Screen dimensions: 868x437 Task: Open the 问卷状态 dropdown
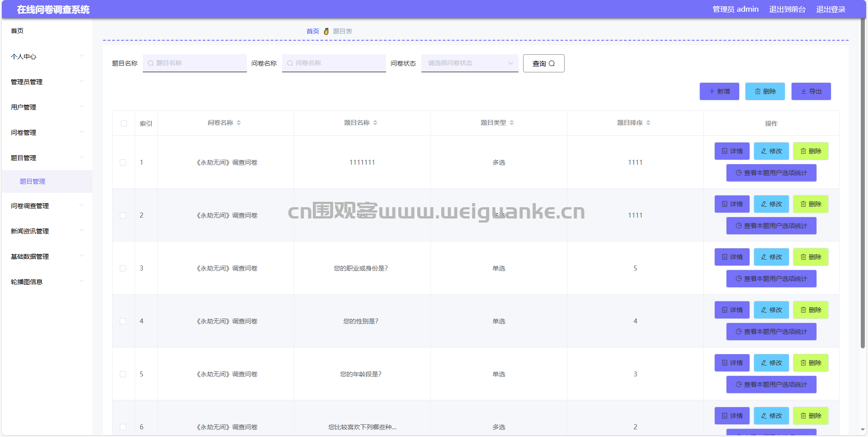pyautogui.click(x=470, y=63)
